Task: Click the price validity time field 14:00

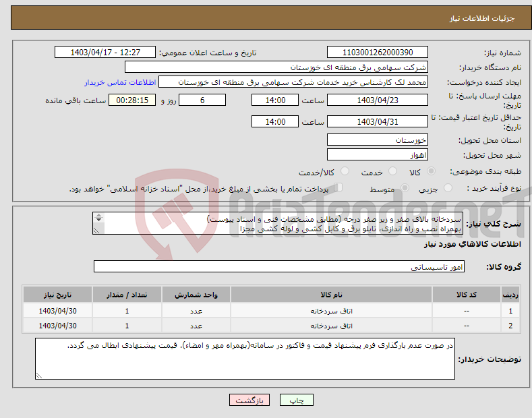Action: coord(275,121)
